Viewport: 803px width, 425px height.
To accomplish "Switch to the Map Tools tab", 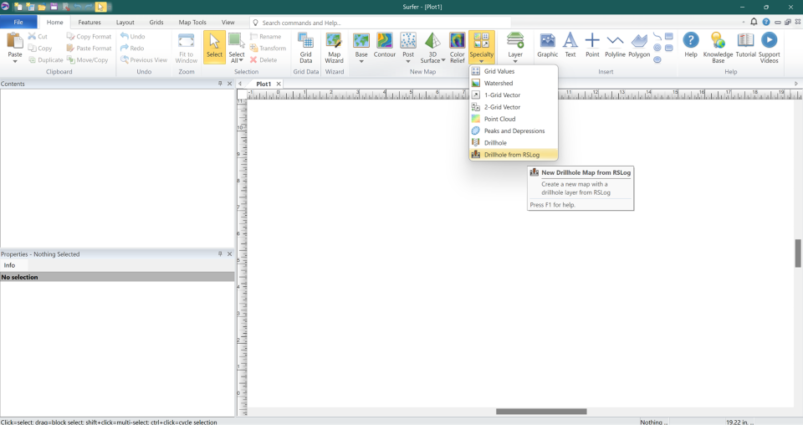I will (192, 22).
